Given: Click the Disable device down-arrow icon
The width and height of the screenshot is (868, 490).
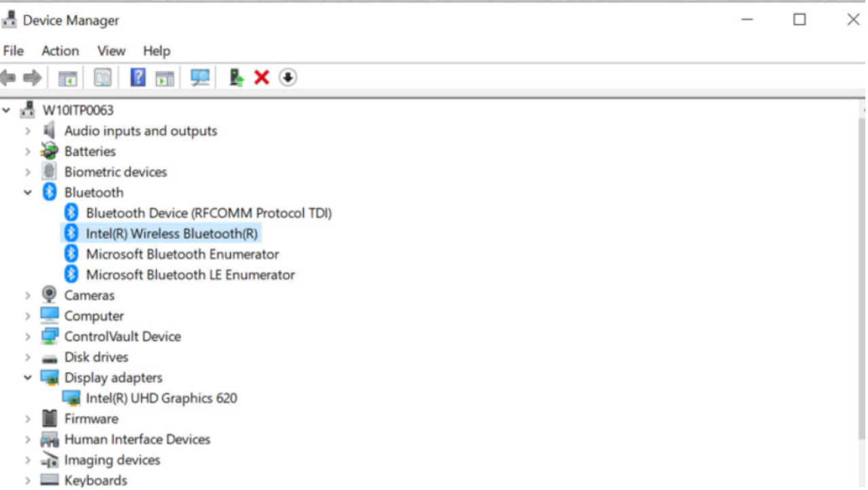Looking at the screenshot, I should (288, 78).
